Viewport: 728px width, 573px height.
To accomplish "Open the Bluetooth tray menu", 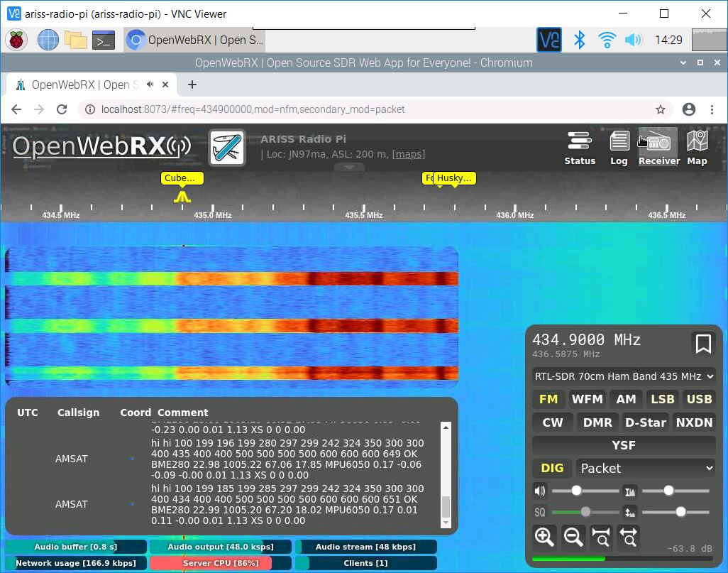I will (x=579, y=40).
